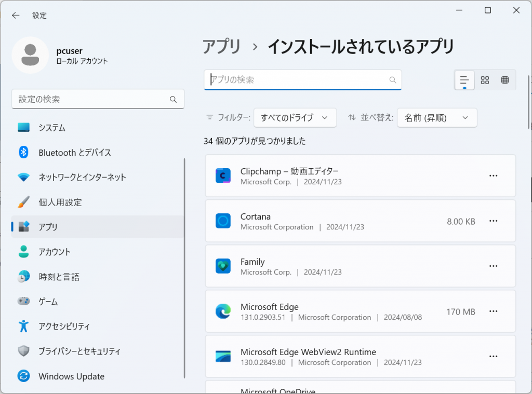Maximize the Settings window
The image size is (532, 394).
(x=487, y=10)
